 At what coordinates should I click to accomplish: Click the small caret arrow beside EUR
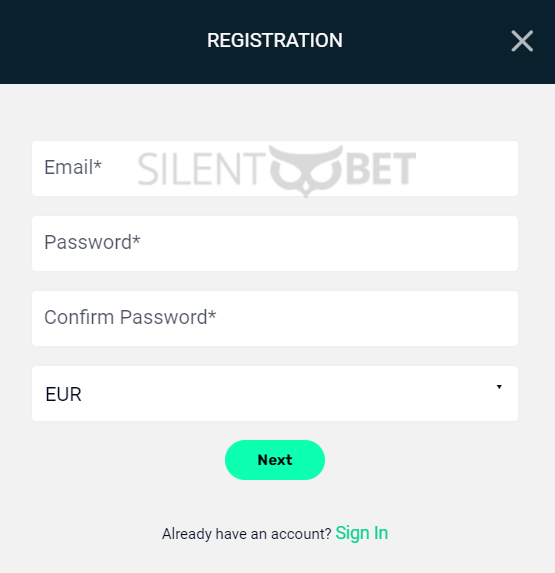point(499,387)
